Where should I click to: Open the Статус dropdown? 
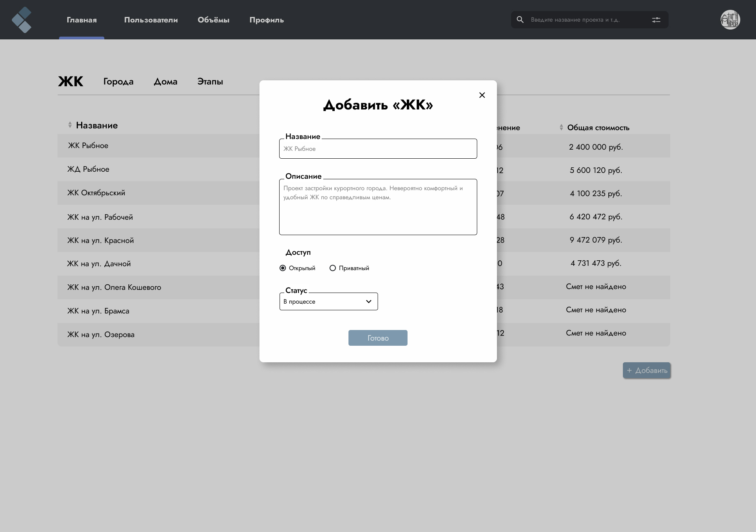pyautogui.click(x=328, y=301)
